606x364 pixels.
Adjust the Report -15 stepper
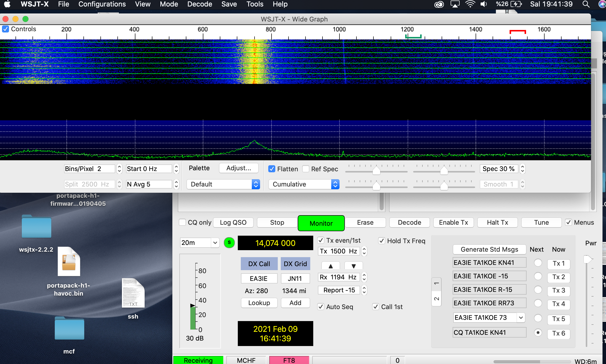[364, 290]
